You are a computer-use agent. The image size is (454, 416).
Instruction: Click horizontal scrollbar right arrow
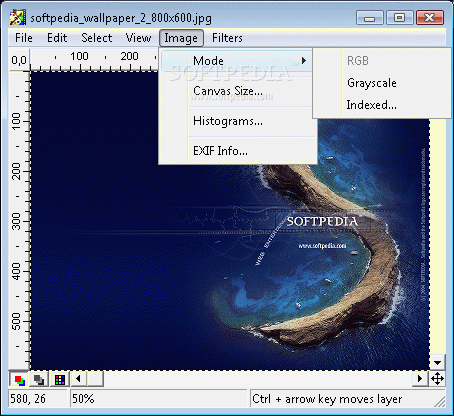pyautogui.click(x=420, y=379)
